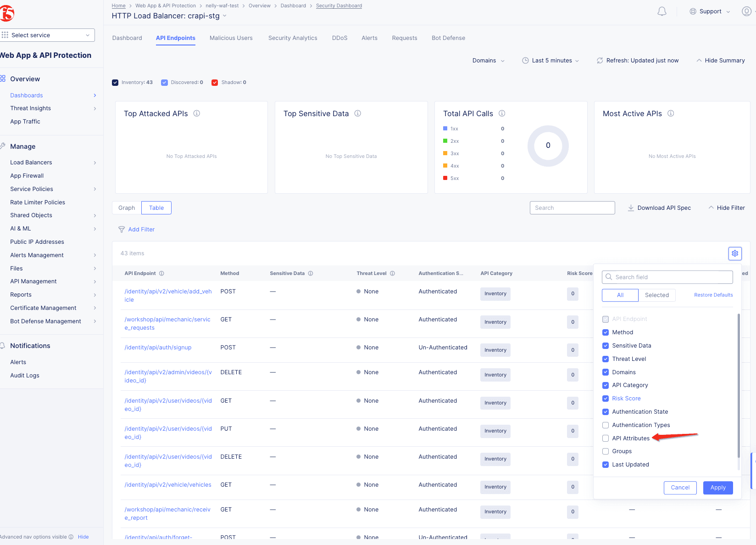Enable the API Attributes column checkbox
Viewport: 756px width, 545px height.
coord(606,438)
